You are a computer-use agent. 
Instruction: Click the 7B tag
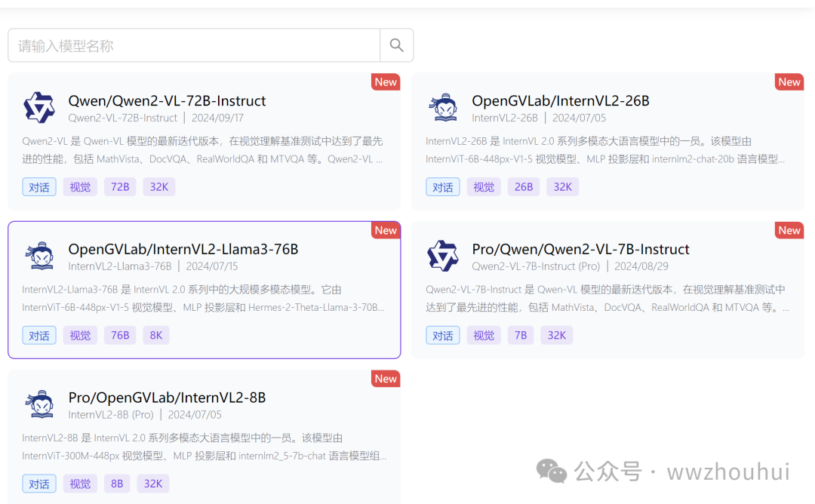coord(521,336)
